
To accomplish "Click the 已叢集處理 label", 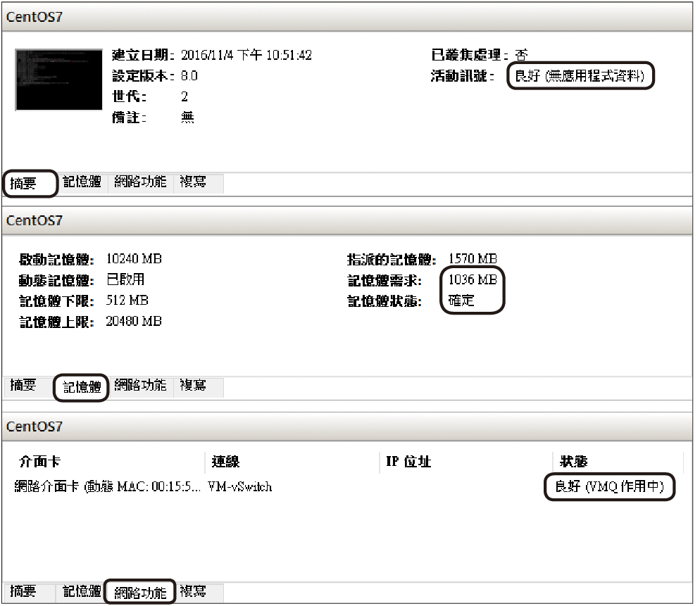I will [470, 56].
